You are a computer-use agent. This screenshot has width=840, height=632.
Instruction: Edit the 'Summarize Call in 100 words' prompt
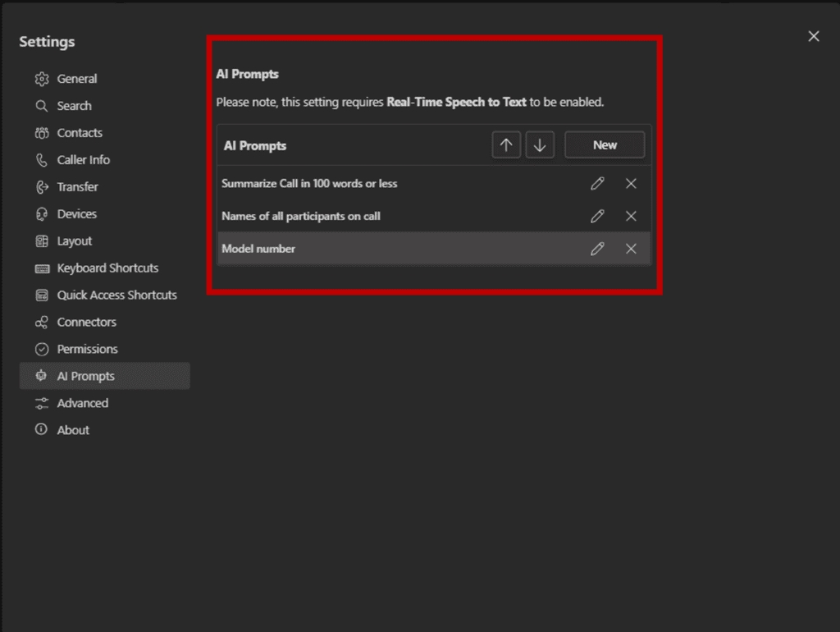pos(597,184)
